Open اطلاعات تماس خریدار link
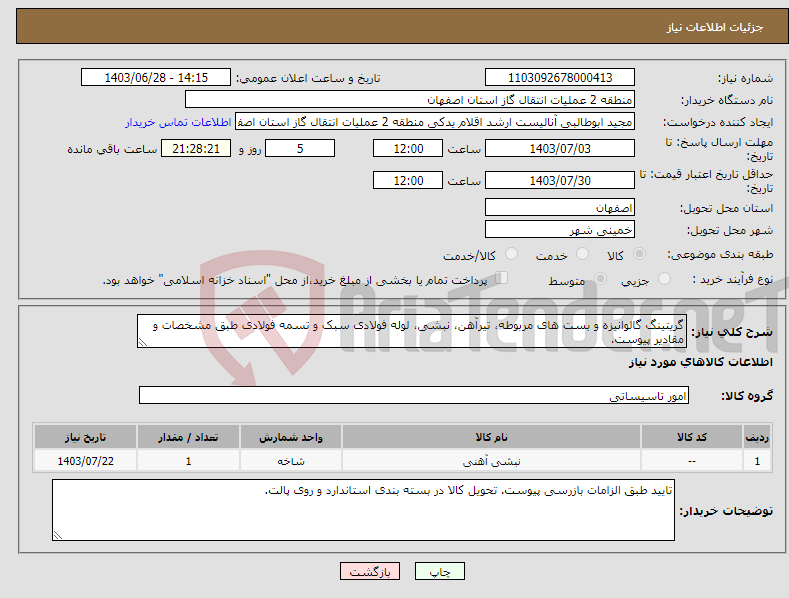This screenshot has height=598, width=789. coord(178,122)
